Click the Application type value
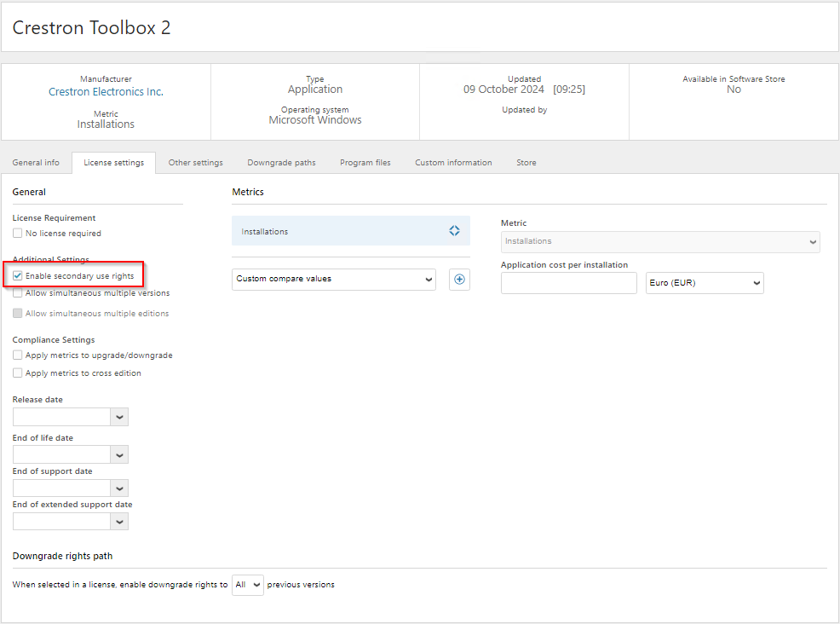This screenshot has height=624, width=840. (315, 89)
